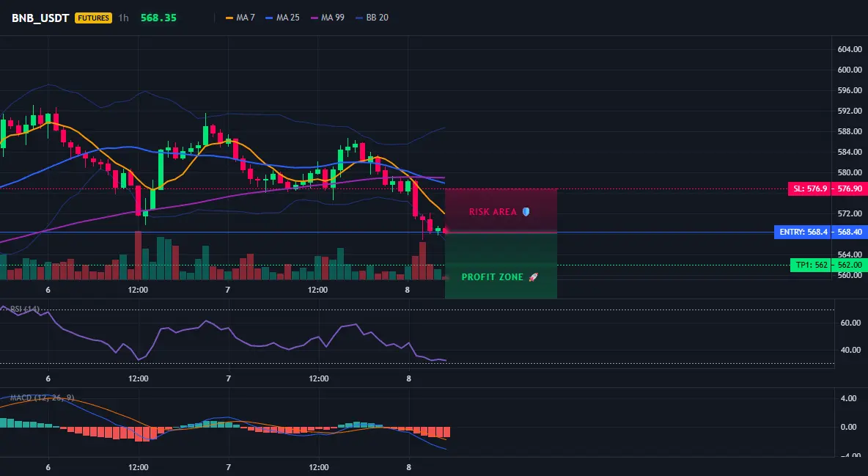Toggle the MA 25 legend item
This screenshot has height=476, width=868.
(x=282, y=18)
